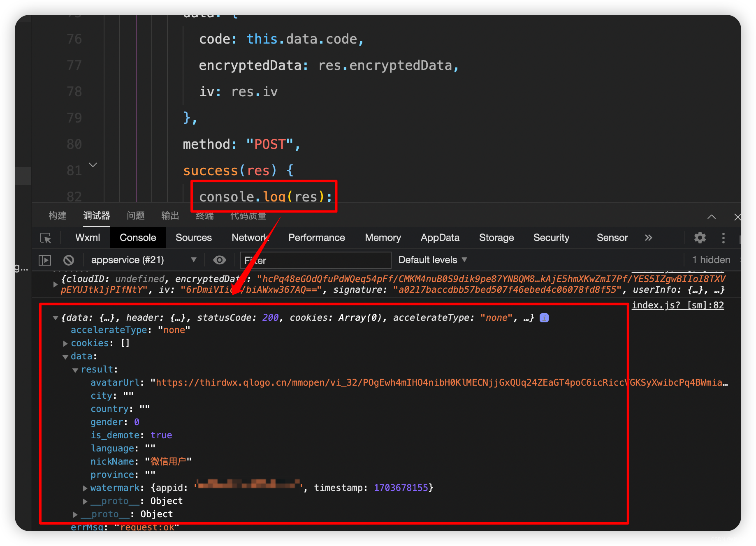The image size is (756, 546).
Task: Collapse the result property
Action: pos(75,370)
